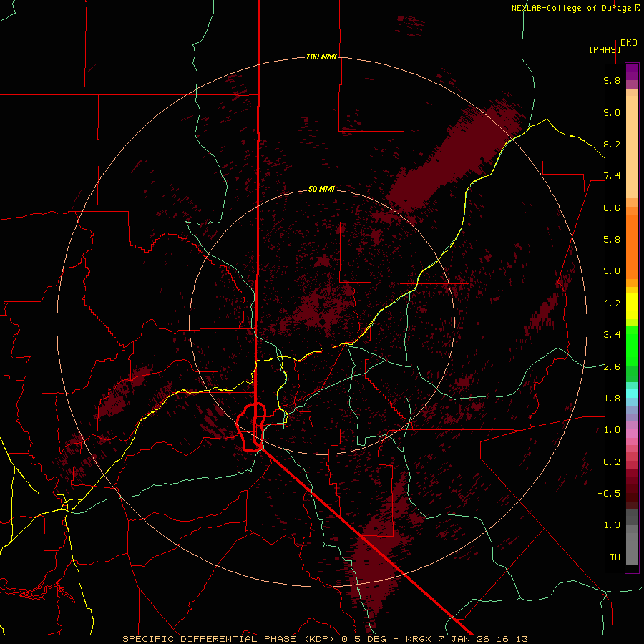Click the 4.2 value on color scale
The height and width of the screenshot is (644, 644).
(x=612, y=303)
